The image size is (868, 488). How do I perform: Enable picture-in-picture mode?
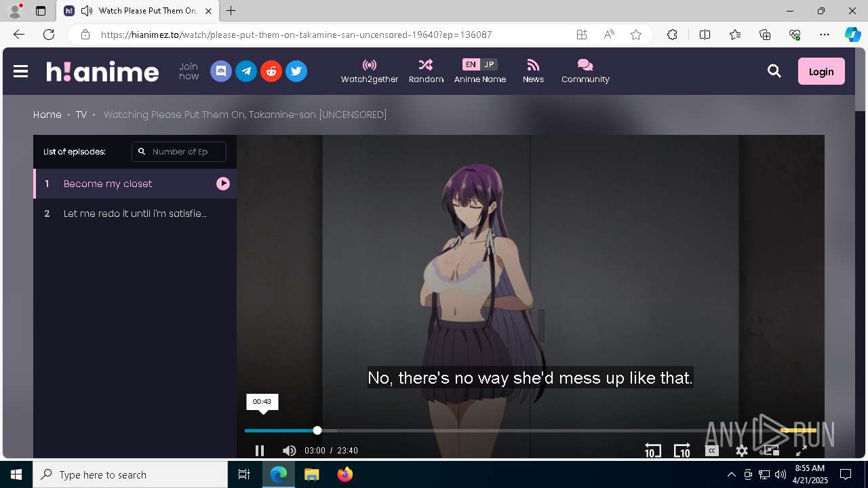pos(772,451)
